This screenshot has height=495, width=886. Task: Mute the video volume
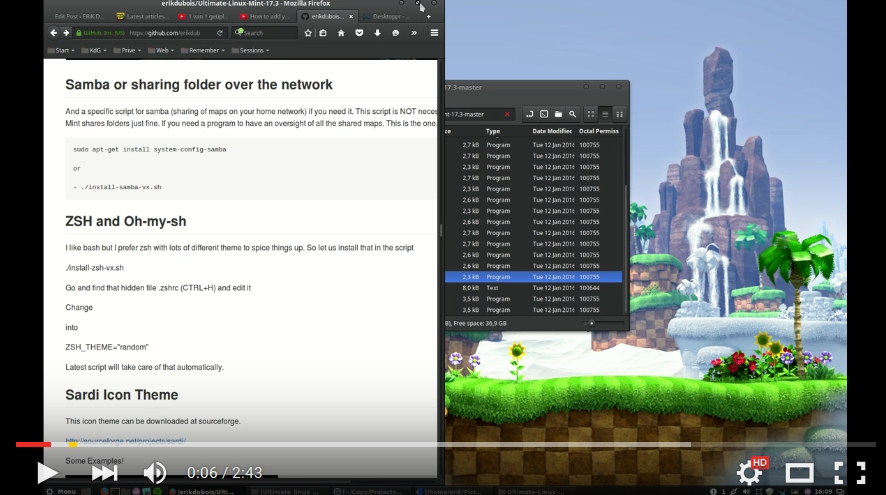pyautogui.click(x=154, y=473)
